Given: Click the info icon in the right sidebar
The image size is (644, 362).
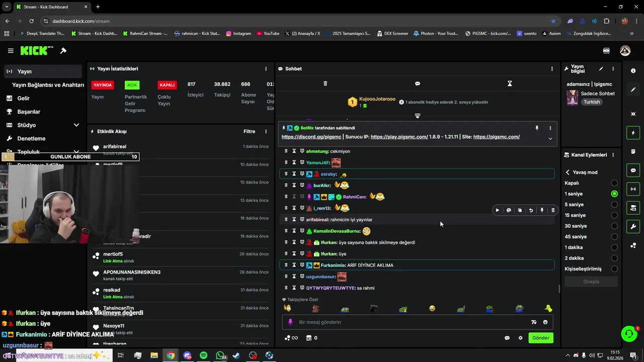Looking at the screenshot, I should pos(633,71).
